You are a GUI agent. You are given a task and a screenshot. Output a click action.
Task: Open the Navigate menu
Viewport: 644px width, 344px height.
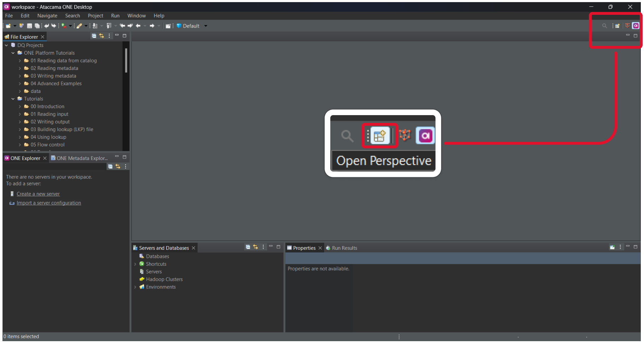(x=47, y=16)
